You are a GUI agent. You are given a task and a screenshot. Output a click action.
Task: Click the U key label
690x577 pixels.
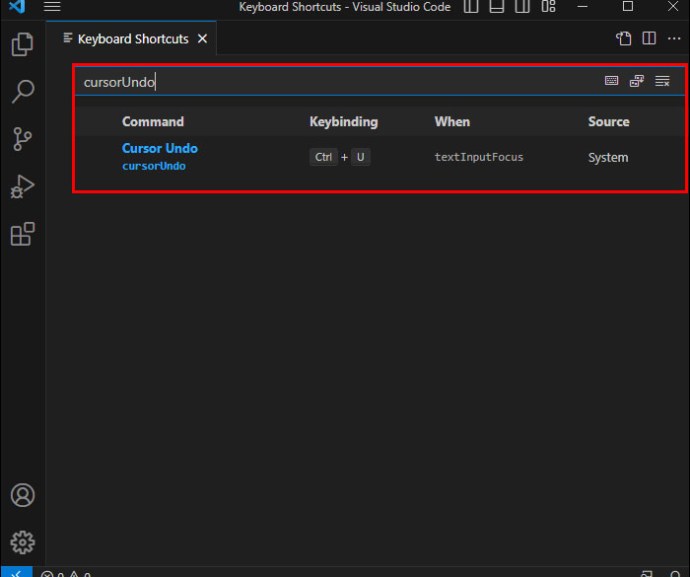click(x=360, y=157)
